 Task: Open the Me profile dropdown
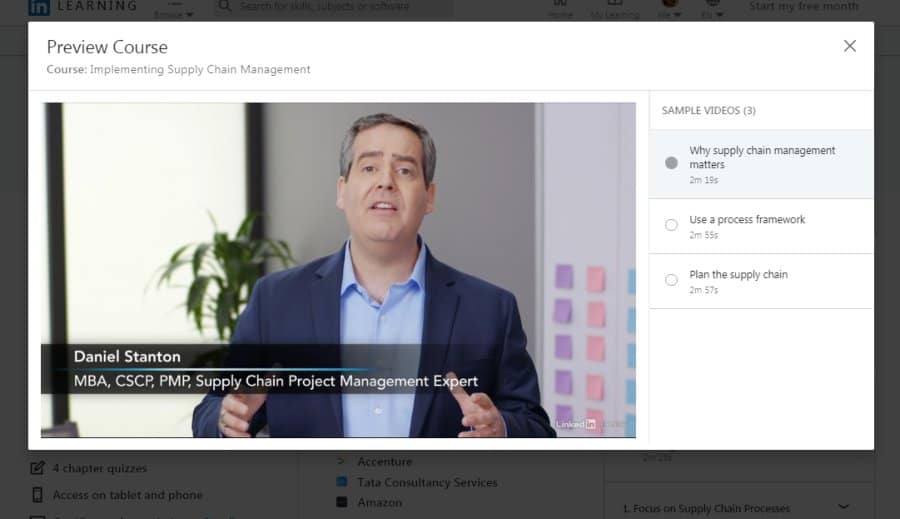[x=669, y=10]
